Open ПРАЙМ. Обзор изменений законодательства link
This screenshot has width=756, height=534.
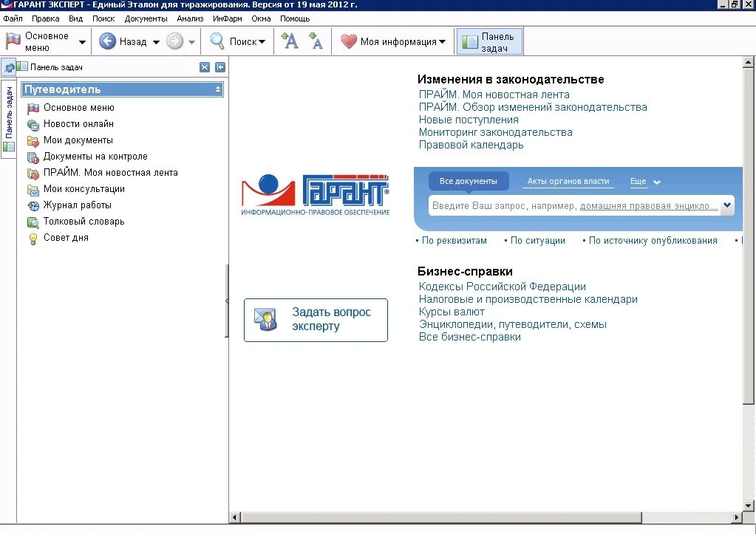pyautogui.click(x=533, y=108)
